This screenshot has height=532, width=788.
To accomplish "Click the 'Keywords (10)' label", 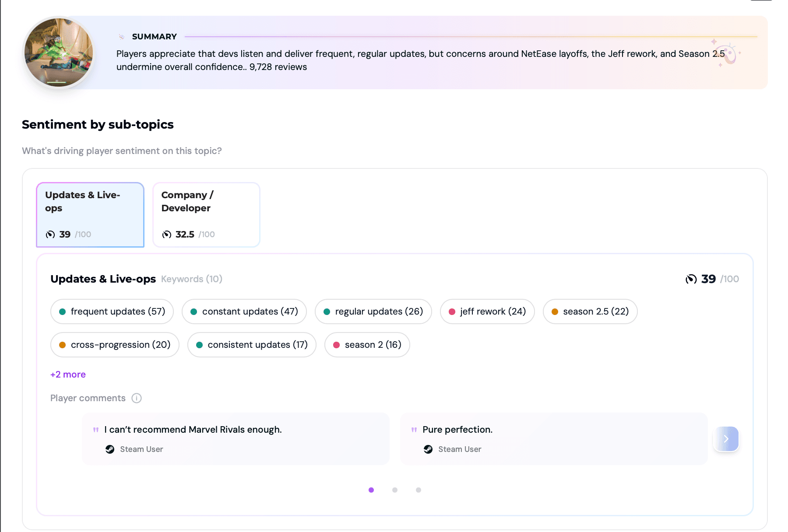I will (x=192, y=279).
